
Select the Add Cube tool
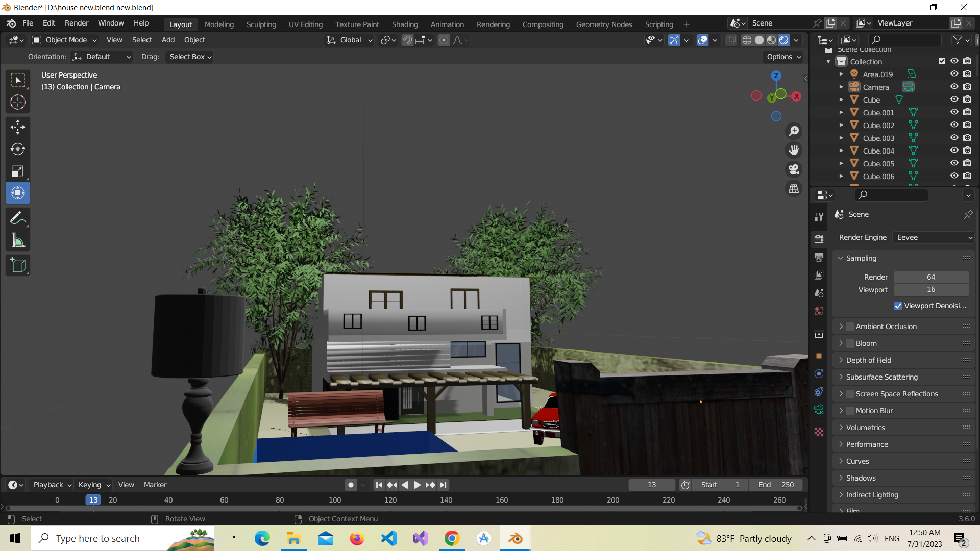[18, 265]
